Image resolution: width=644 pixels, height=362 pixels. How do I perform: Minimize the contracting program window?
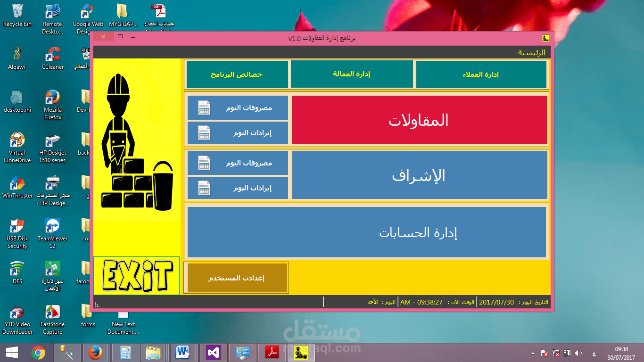132,37
